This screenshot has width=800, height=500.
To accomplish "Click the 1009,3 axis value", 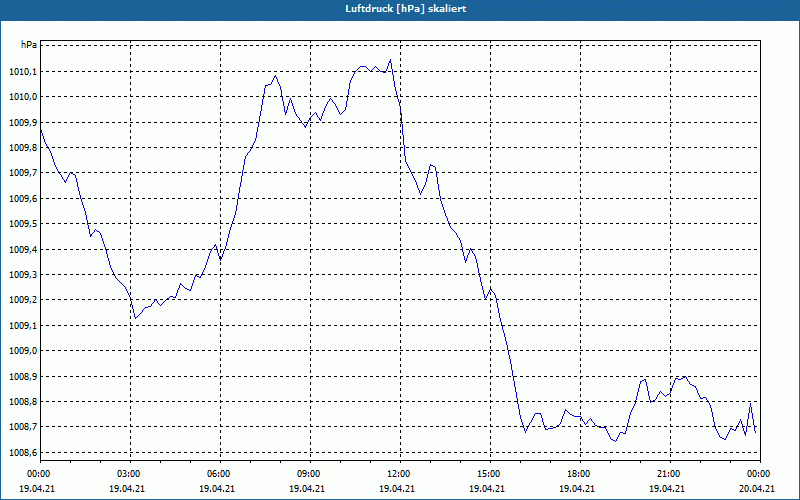I will pos(23,275).
